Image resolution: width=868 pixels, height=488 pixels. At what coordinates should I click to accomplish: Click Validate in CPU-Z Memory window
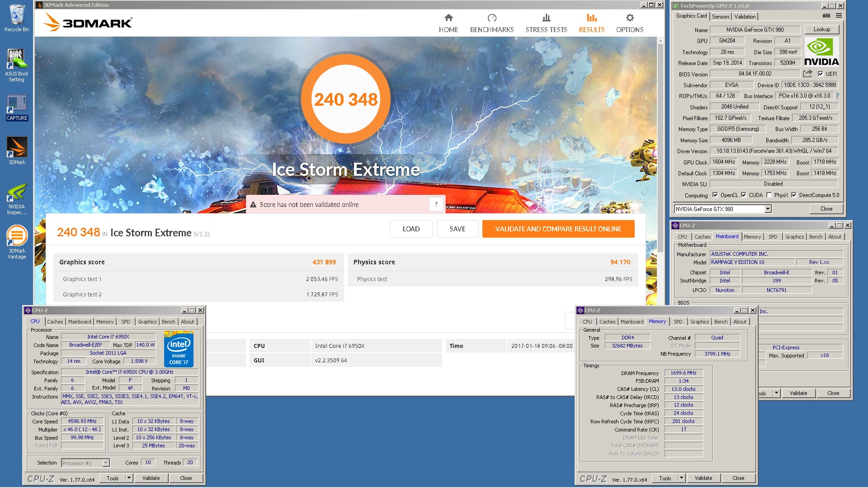[x=703, y=478]
